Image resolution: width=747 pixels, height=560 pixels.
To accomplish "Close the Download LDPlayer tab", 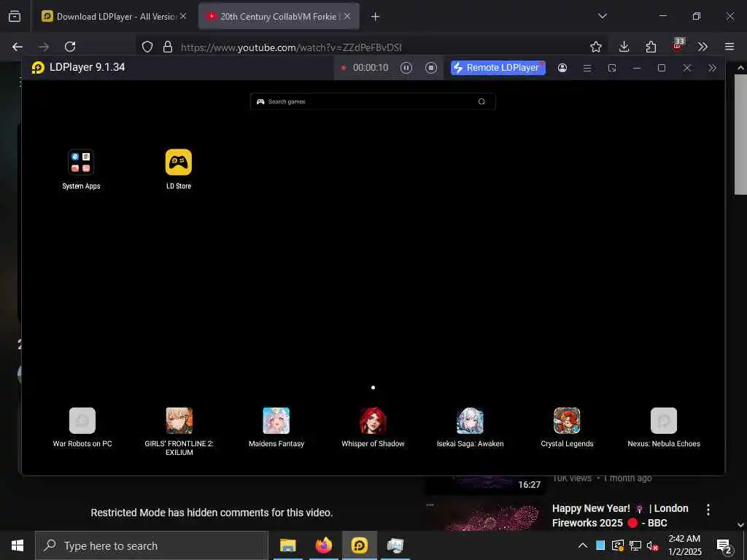I will pos(183,16).
